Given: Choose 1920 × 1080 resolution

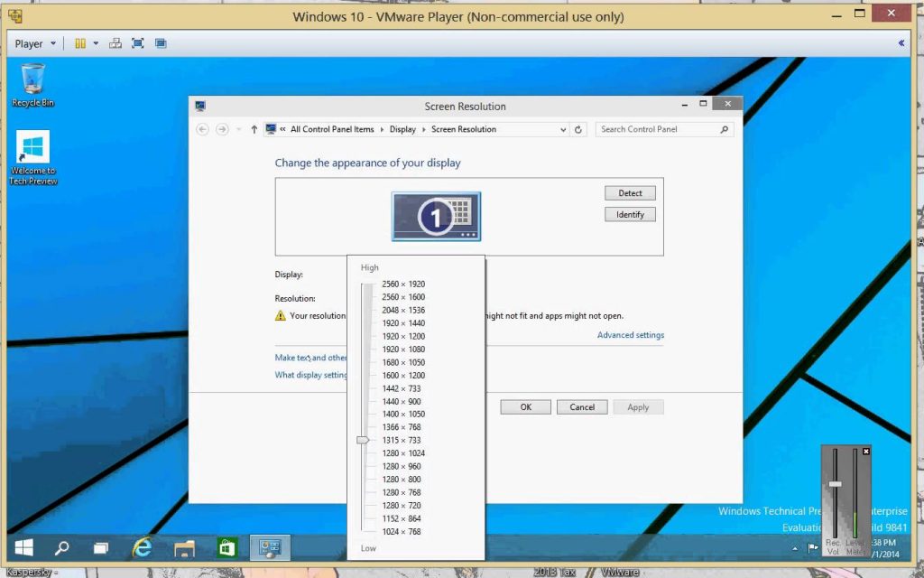Looking at the screenshot, I should pos(403,350).
